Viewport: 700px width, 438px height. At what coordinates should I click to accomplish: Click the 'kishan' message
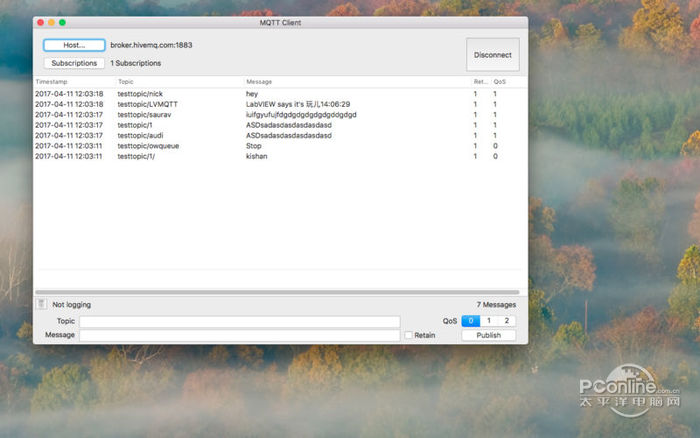pos(257,156)
